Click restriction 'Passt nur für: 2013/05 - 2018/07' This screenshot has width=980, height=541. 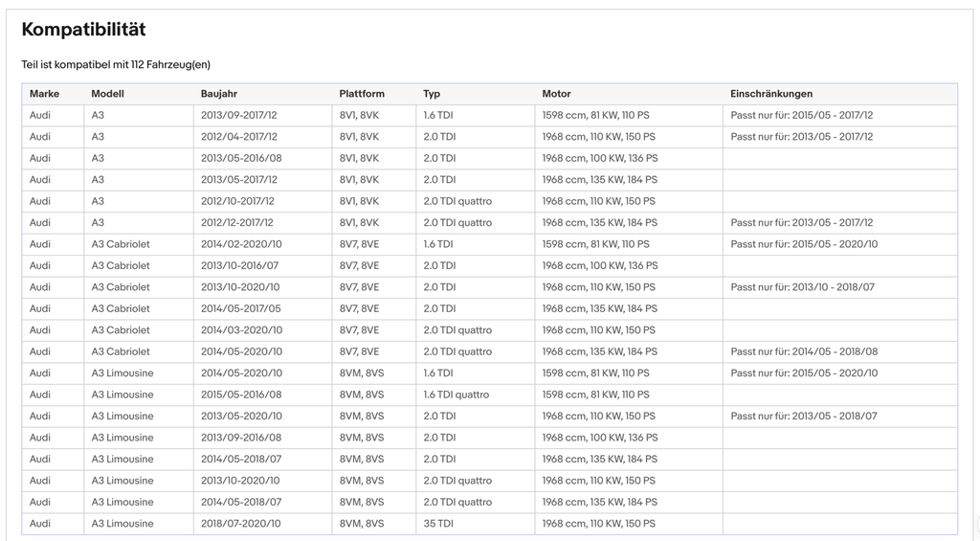click(804, 416)
